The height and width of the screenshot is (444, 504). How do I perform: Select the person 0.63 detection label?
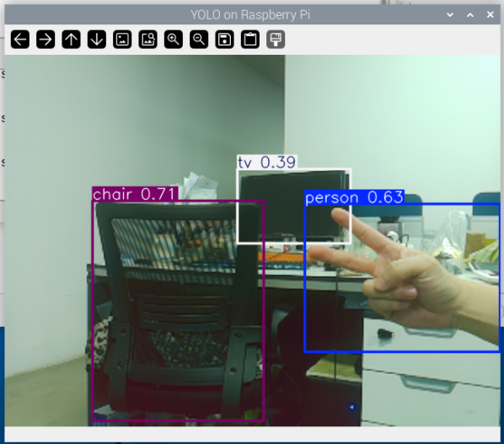[x=354, y=197]
